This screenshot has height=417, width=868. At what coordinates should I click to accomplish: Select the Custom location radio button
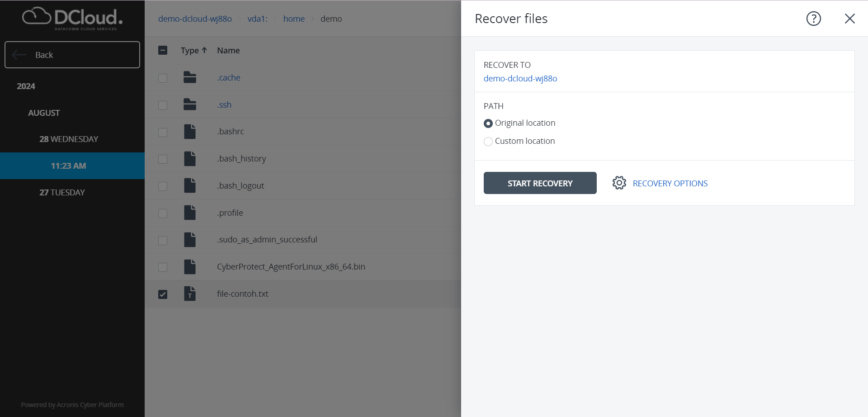click(x=488, y=141)
